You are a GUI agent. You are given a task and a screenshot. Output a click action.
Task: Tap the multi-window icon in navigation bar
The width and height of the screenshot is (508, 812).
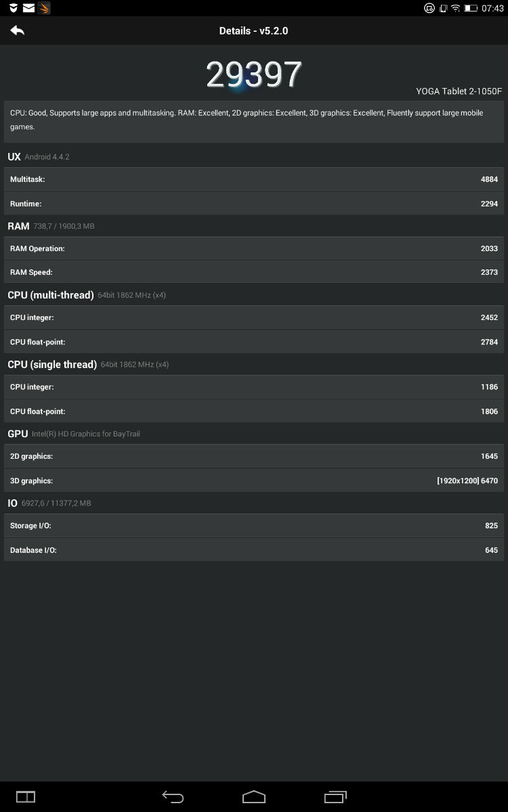[26, 796]
